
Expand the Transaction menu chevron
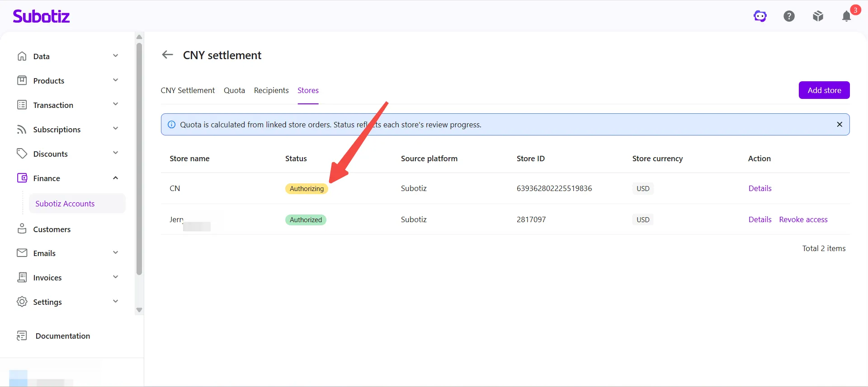(x=115, y=104)
